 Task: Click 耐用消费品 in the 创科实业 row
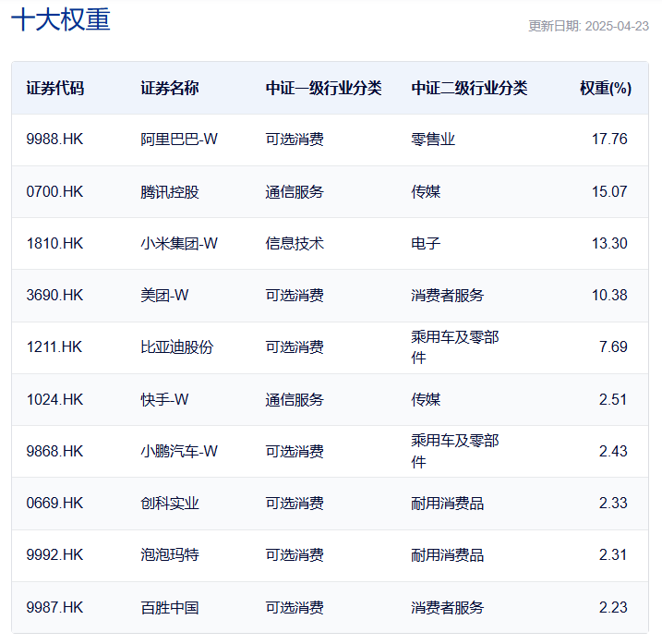[447, 503]
